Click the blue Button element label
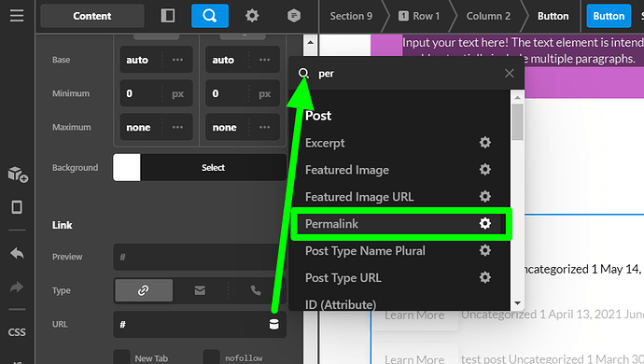The height and width of the screenshot is (364, 644). coord(609,16)
